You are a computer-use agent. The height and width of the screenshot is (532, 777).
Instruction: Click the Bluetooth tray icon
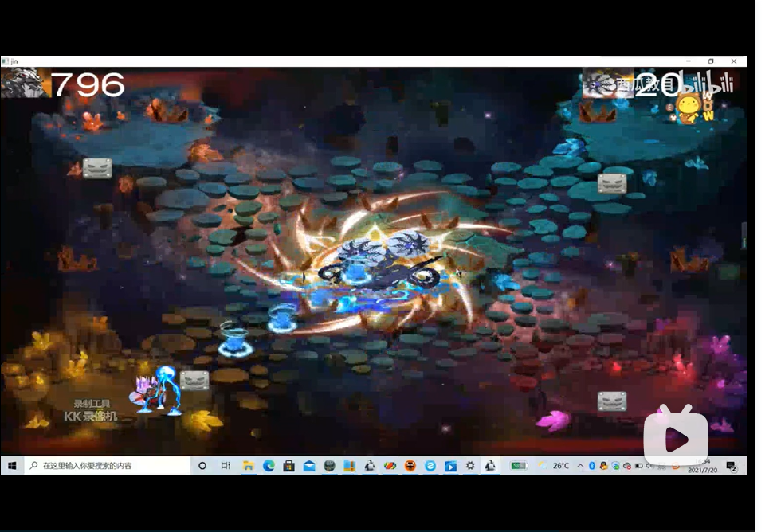point(591,466)
